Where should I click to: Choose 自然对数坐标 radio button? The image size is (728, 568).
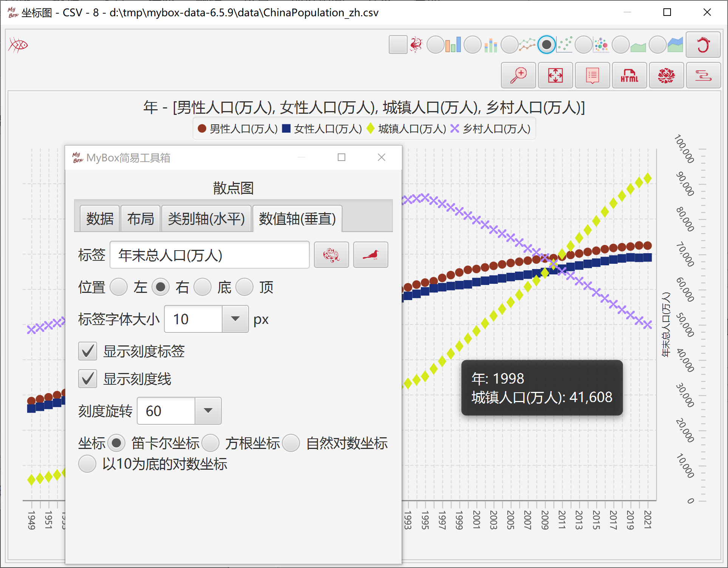(291, 443)
